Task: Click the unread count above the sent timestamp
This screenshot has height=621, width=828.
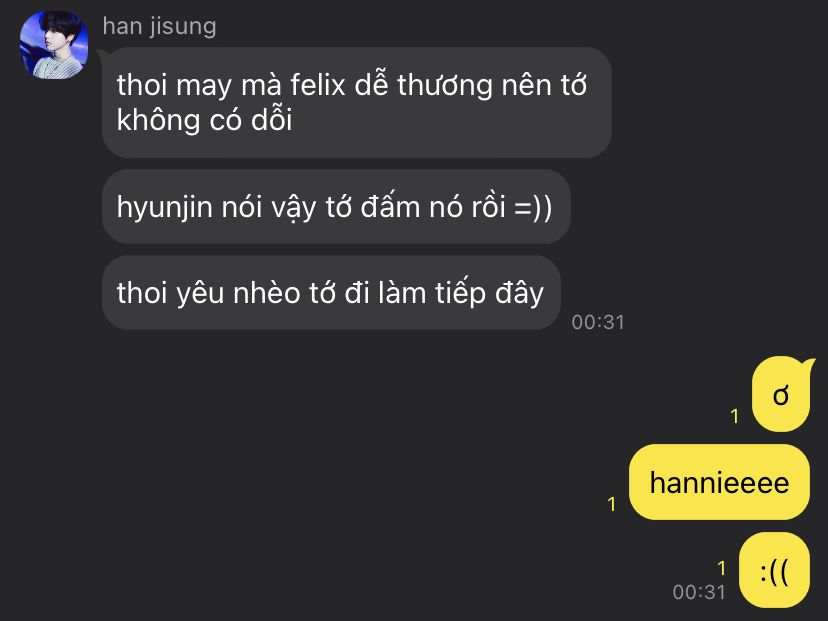Action: click(721, 568)
